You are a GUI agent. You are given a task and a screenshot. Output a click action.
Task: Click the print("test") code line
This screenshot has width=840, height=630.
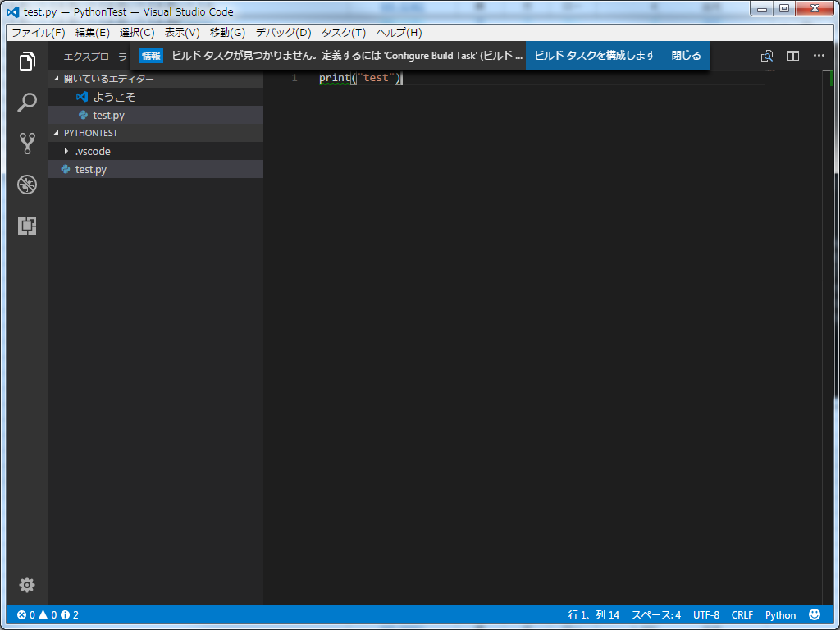click(361, 78)
